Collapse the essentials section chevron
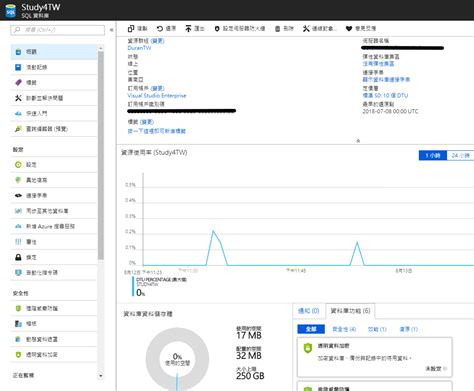 click(358, 141)
